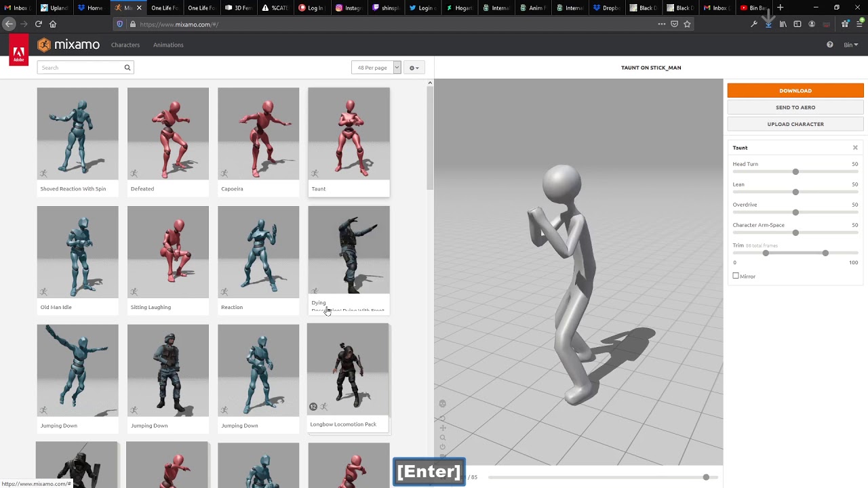Select the Sitting Laughing animation thumbnail
The width and height of the screenshot is (868, 488).
(x=168, y=252)
